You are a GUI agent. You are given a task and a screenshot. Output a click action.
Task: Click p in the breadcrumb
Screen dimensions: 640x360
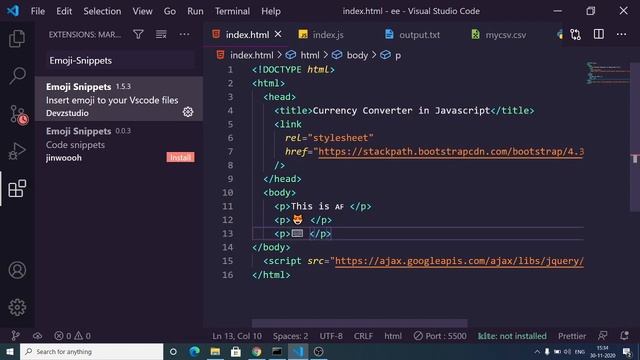pyautogui.click(x=398, y=56)
